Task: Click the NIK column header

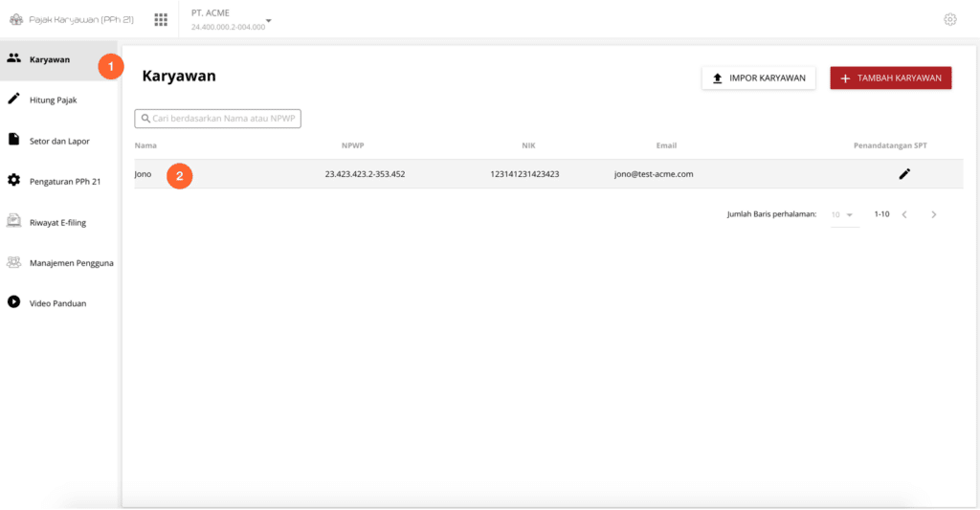Action: (x=528, y=145)
